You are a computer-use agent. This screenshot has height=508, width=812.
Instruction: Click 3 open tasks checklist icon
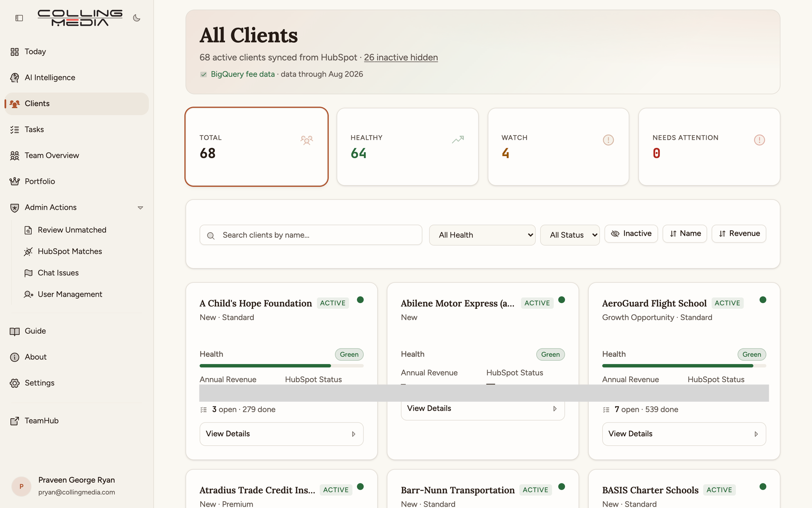(x=203, y=410)
